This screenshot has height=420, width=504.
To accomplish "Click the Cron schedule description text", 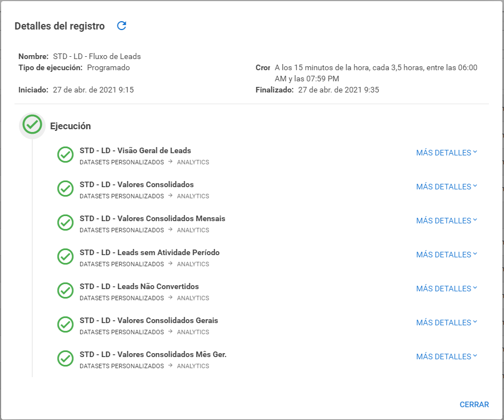I will (x=376, y=73).
